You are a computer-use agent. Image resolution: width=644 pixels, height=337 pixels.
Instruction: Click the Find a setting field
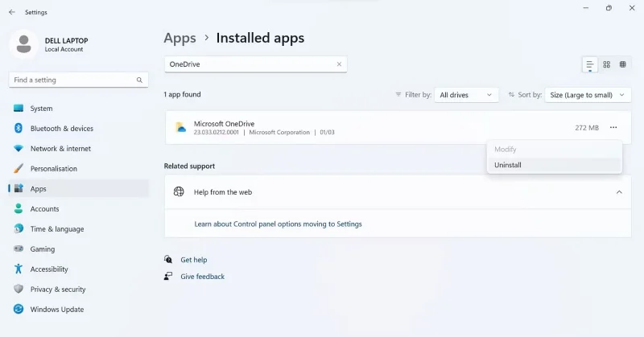tap(78, 80)
